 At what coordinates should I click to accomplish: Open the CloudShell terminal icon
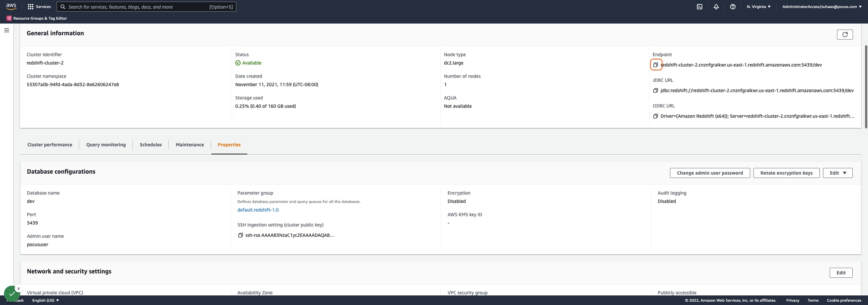click(700, 7)
